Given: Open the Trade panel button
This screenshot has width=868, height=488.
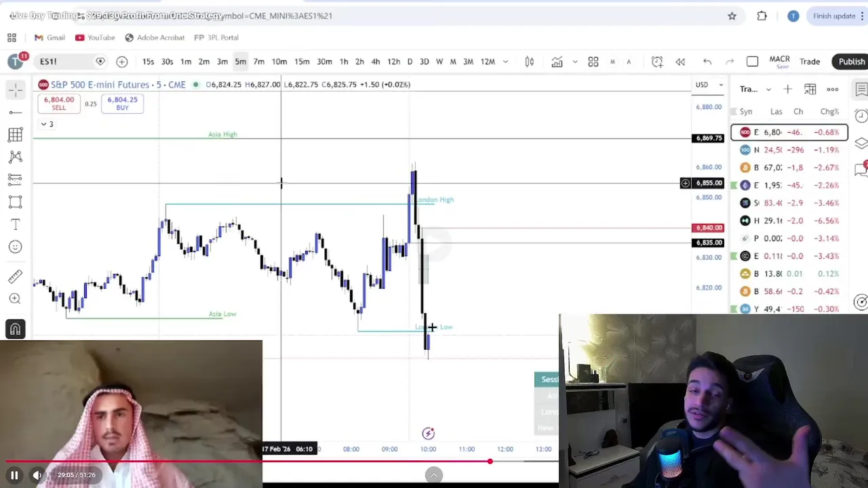Looking at the screenshot, I should [x=810, y=62].
